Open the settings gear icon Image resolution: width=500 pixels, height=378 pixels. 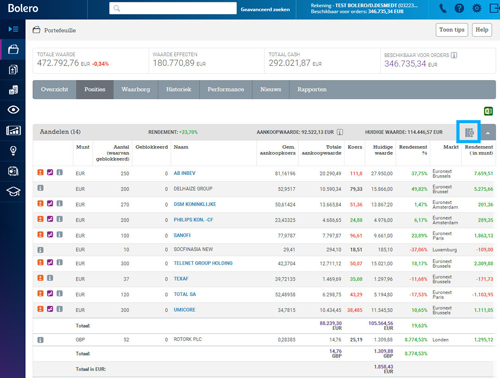pyautogui.click(x=477, y=8)
